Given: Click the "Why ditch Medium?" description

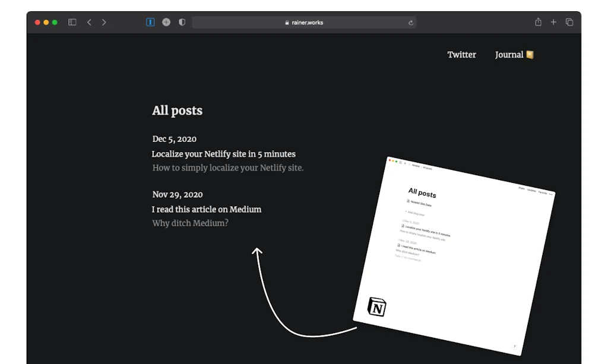Looking at the screenshot, I should 190,223.
